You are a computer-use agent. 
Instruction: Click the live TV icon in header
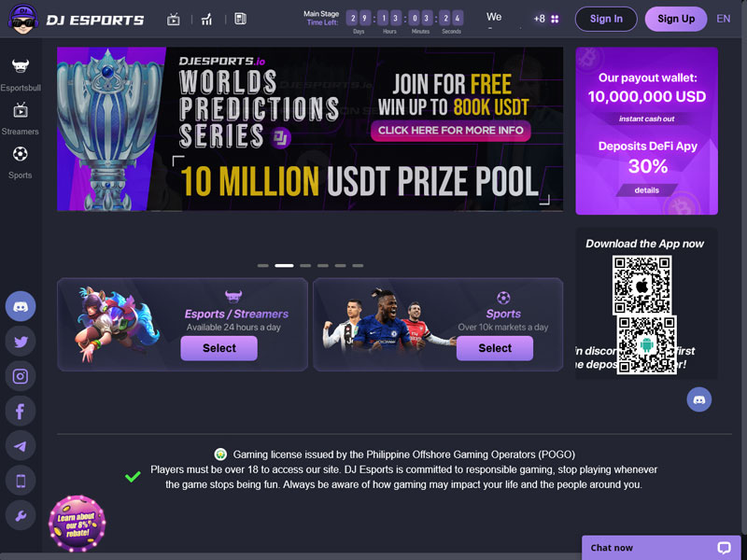174,20
